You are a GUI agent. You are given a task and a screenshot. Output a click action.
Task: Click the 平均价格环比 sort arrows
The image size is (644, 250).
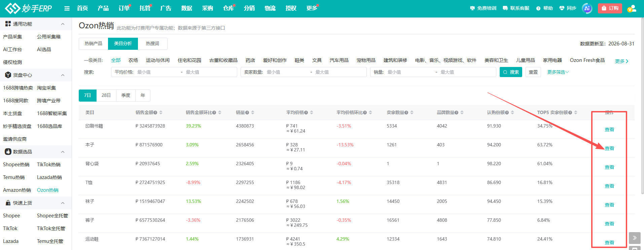tap(370, 112)
